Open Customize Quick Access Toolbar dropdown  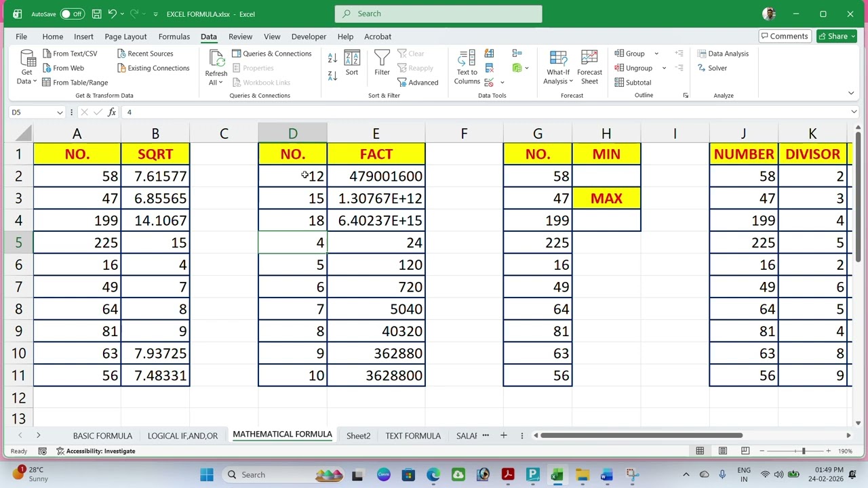(155, 14)
